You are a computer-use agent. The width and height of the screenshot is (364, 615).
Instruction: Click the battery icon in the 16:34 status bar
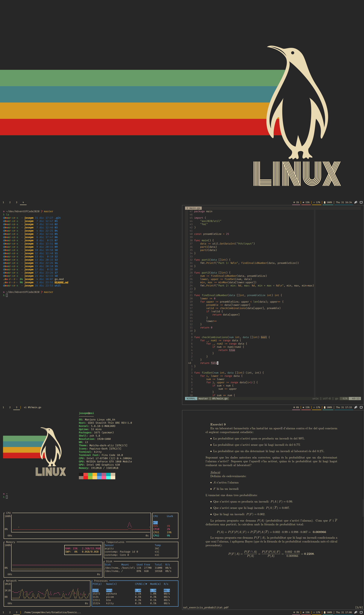(325, 202)
